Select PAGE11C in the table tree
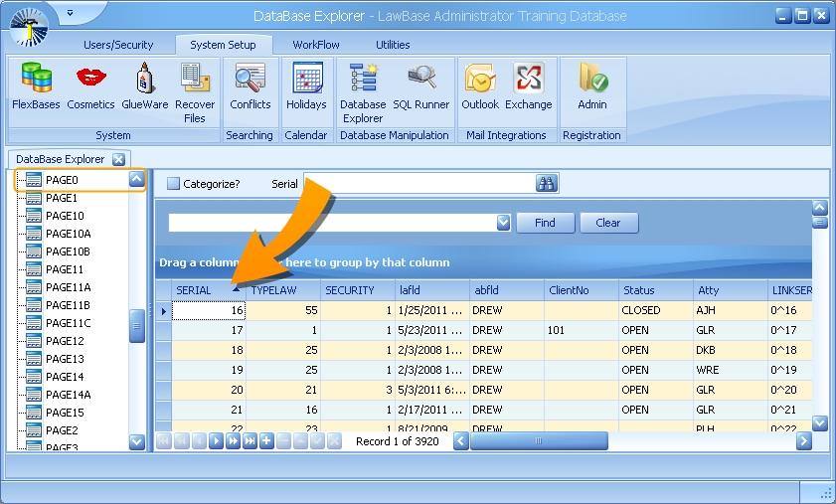Image resolution: width=836 pixels, height=504 pixels. point(69,323)
